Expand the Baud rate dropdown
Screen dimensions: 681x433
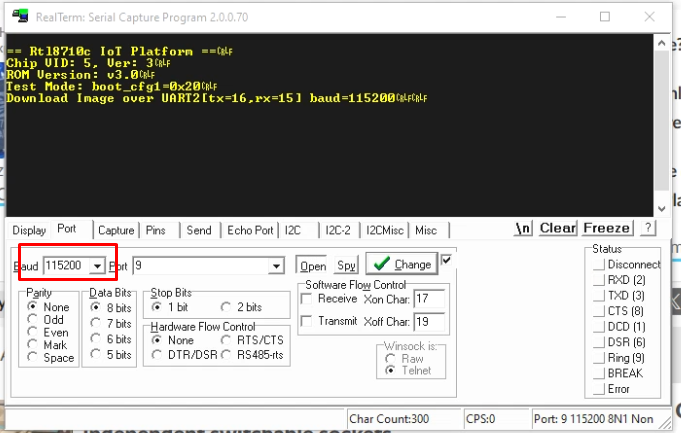point(98,266)
